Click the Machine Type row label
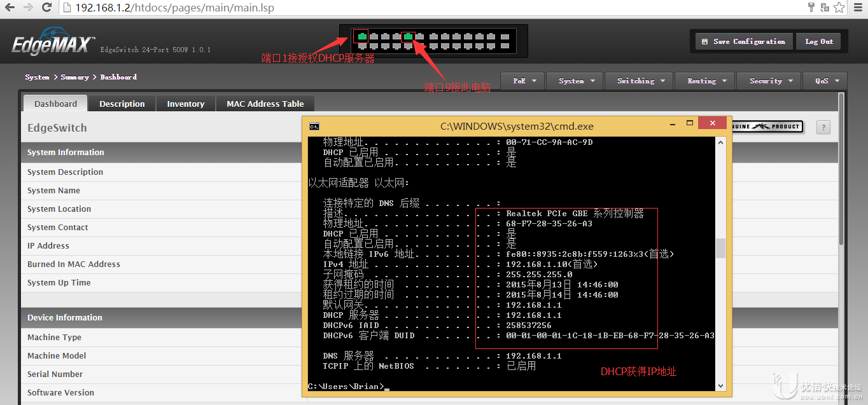This screenshot has width=868, height=405. pos(54,337)
